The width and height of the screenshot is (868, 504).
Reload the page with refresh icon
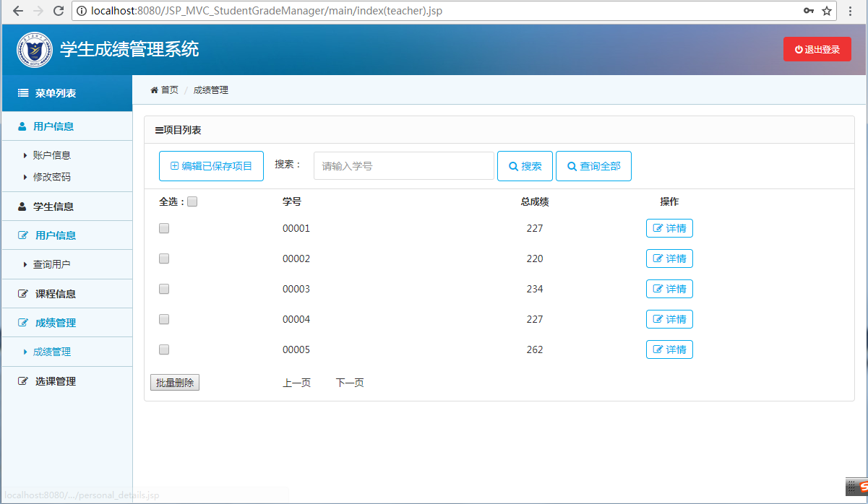coord(59,11)
